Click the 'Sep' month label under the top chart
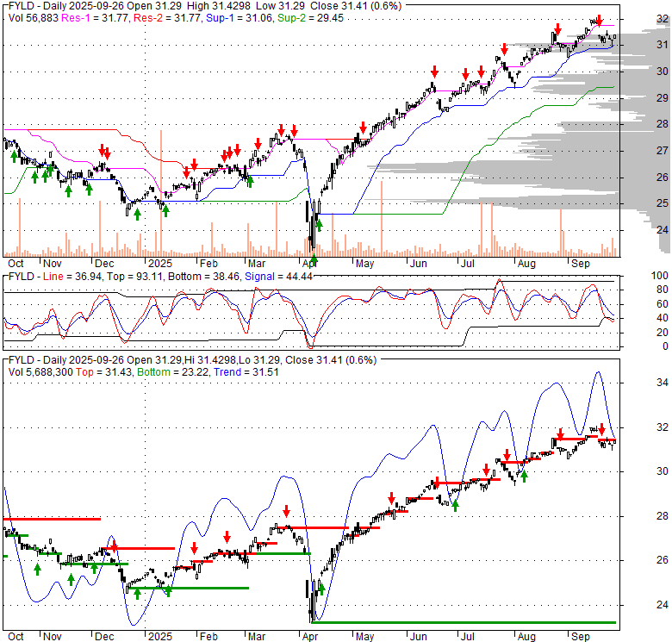Viewport: 672px width, 642px height. coord(581,264)
